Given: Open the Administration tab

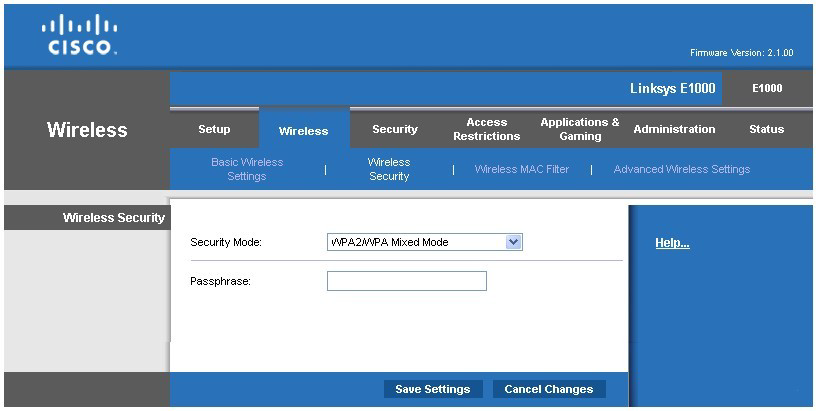Looking at the screenshot, I should tap(674, 129).
